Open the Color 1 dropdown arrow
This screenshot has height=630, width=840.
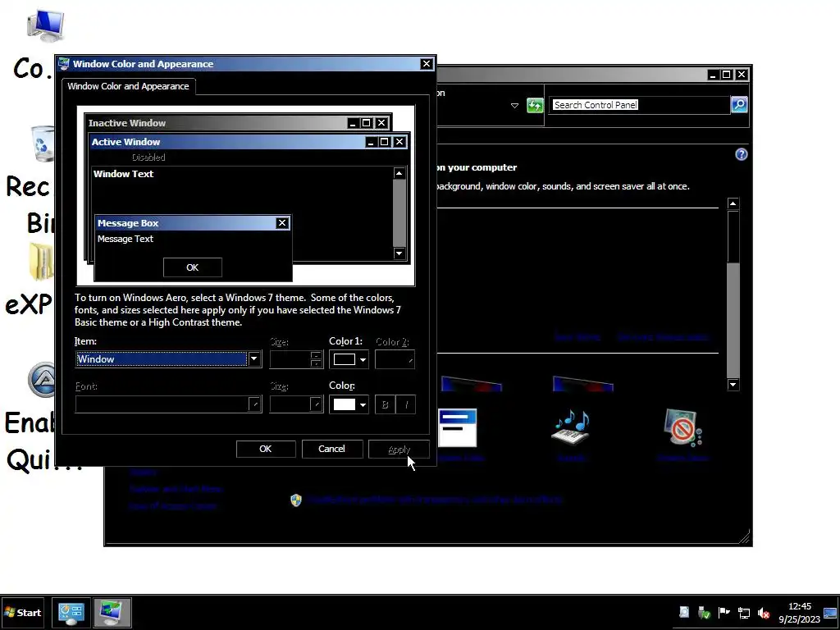[363, 359]
